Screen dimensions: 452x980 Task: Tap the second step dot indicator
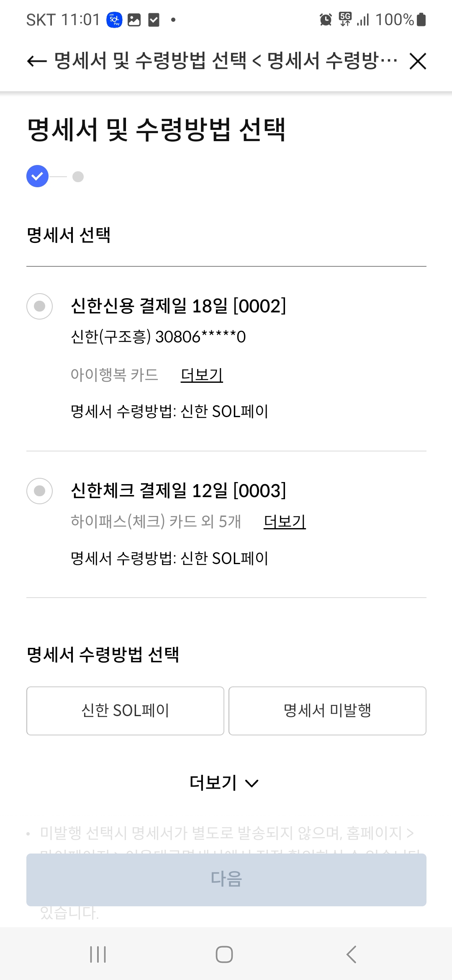[x=78, y=177]
